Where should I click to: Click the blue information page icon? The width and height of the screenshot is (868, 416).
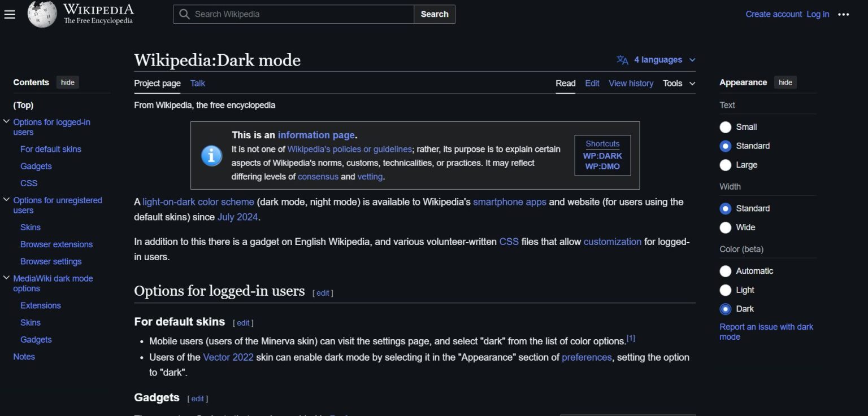(x=212, y=155)
